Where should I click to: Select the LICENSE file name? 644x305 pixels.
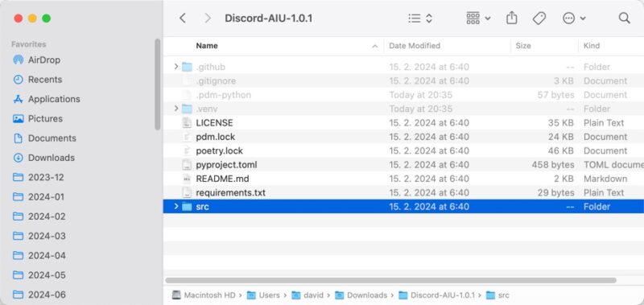tap(214, 123)
